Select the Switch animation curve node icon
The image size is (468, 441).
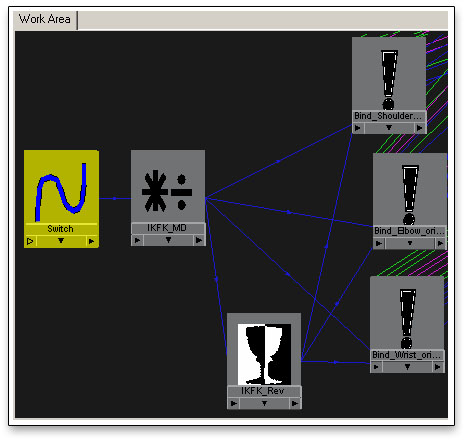tap(61, 192)
